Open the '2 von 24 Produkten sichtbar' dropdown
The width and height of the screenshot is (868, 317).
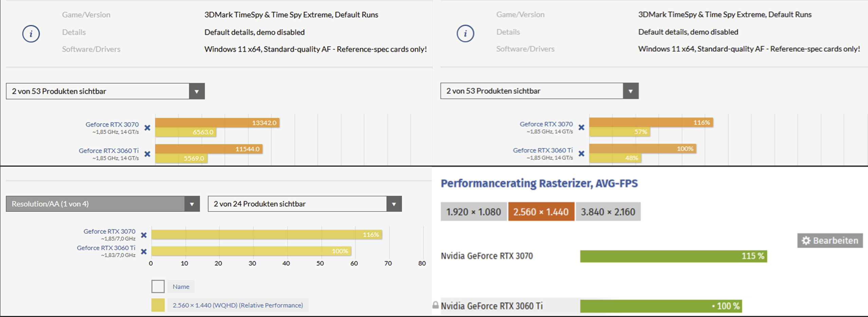coord(305,204)
